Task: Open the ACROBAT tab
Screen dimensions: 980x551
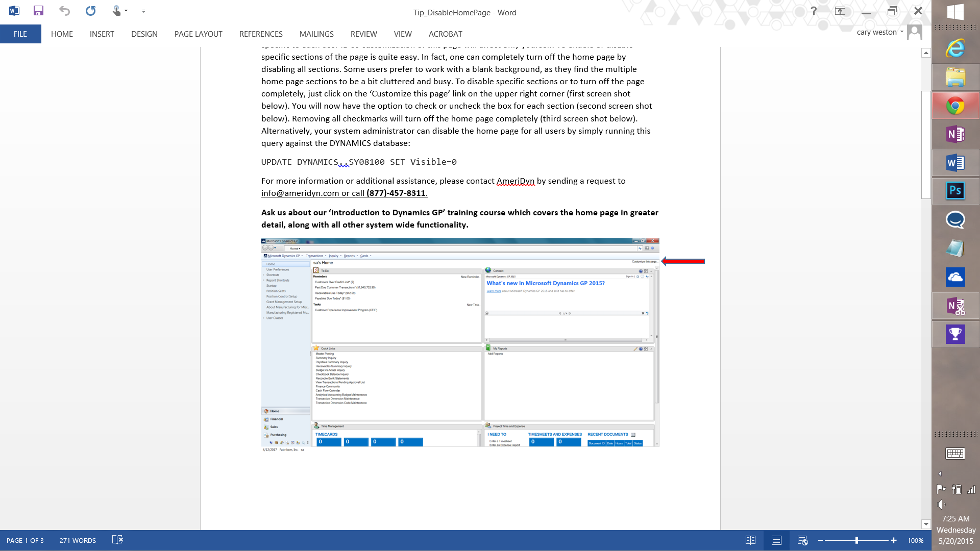Action: [445, 34]
